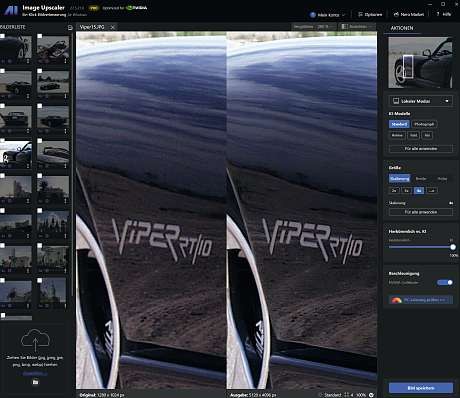The image size is (460, 398).
Task: Click the cloud upload icon
Action: (x=35, y=340)
